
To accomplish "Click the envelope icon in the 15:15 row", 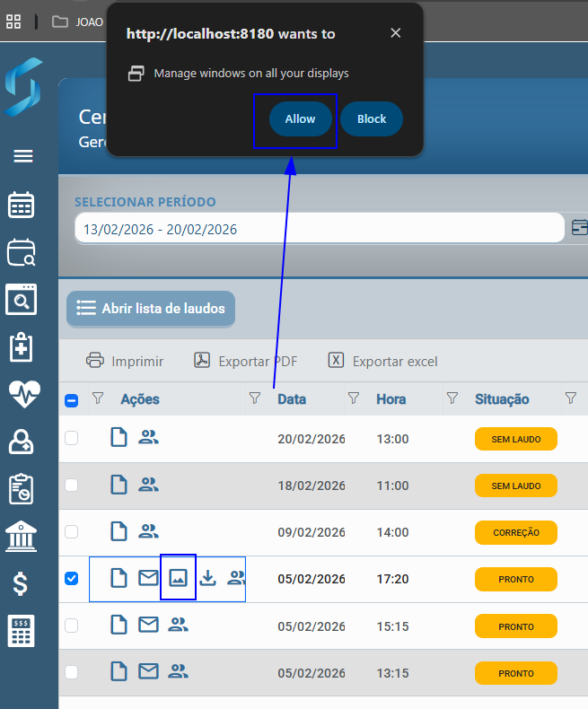I will point(148,625).
